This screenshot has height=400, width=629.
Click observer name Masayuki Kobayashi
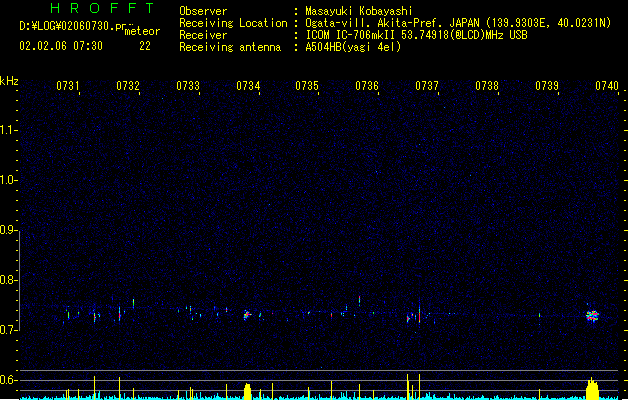pyautogui.click(x=359, y=11)
